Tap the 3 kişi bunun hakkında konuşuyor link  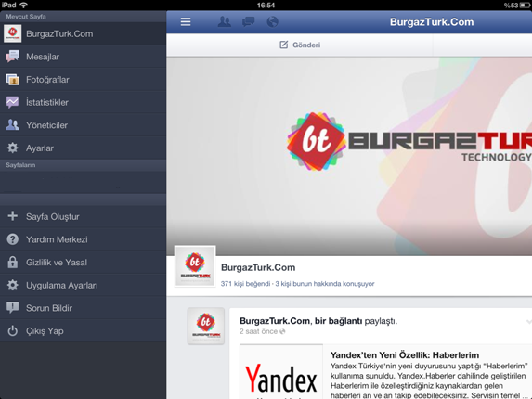(x=325, y=284)
